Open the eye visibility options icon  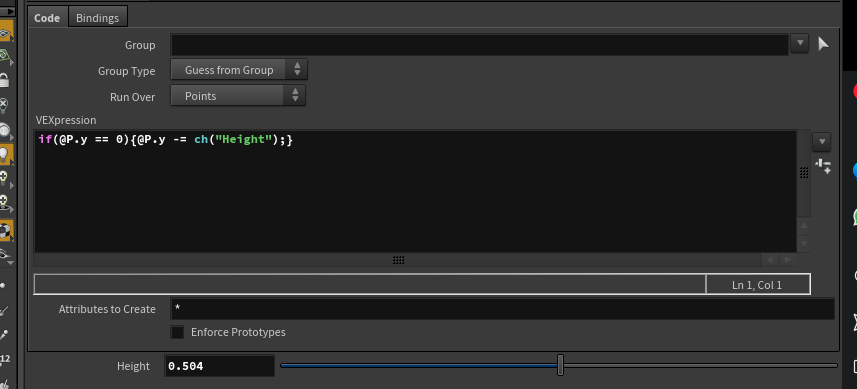pyautogui.click(x=5, y=256)
